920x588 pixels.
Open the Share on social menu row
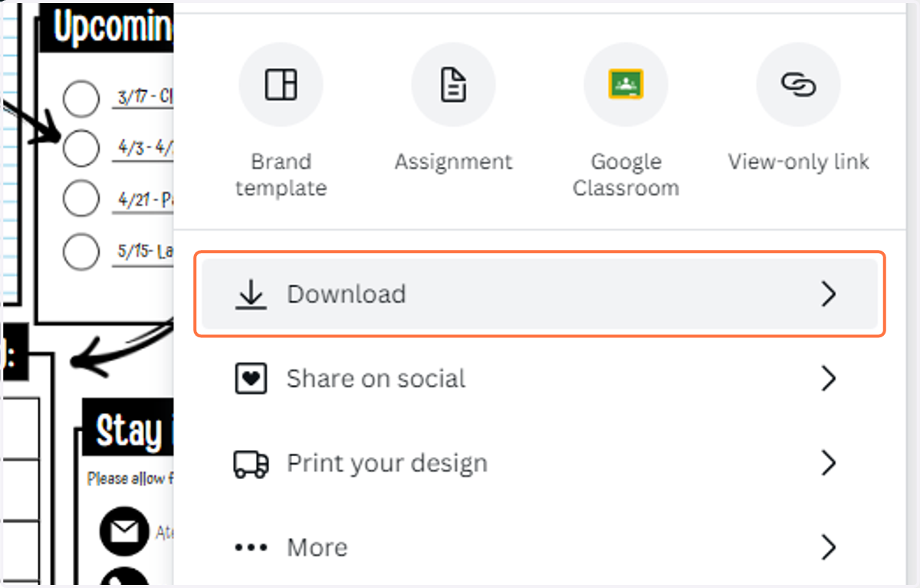[x=540, y=379]
